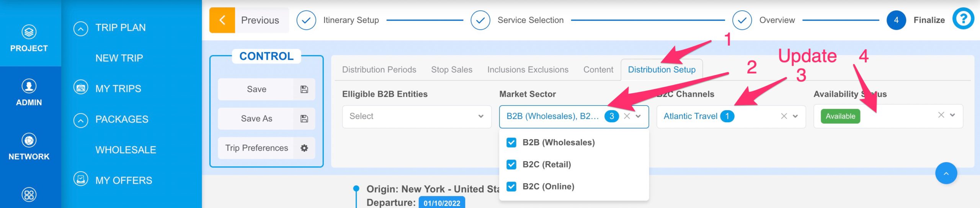This screenshot has height=208, width=980.
Task: Open the Inclusions Exclusions tab
Action: (528, 70)
